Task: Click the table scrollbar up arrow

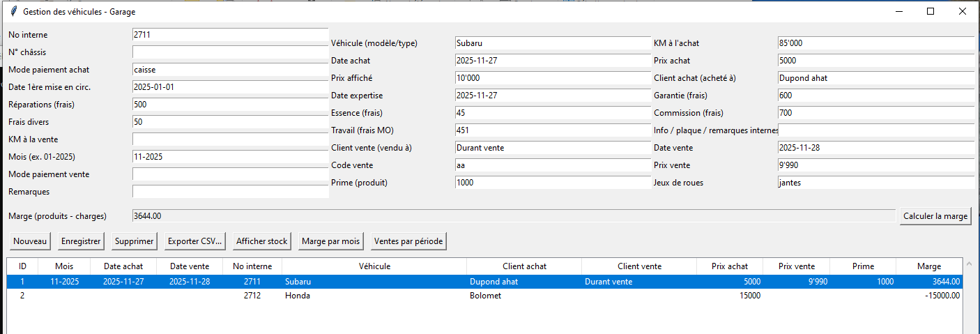Action: pos(968,264)
